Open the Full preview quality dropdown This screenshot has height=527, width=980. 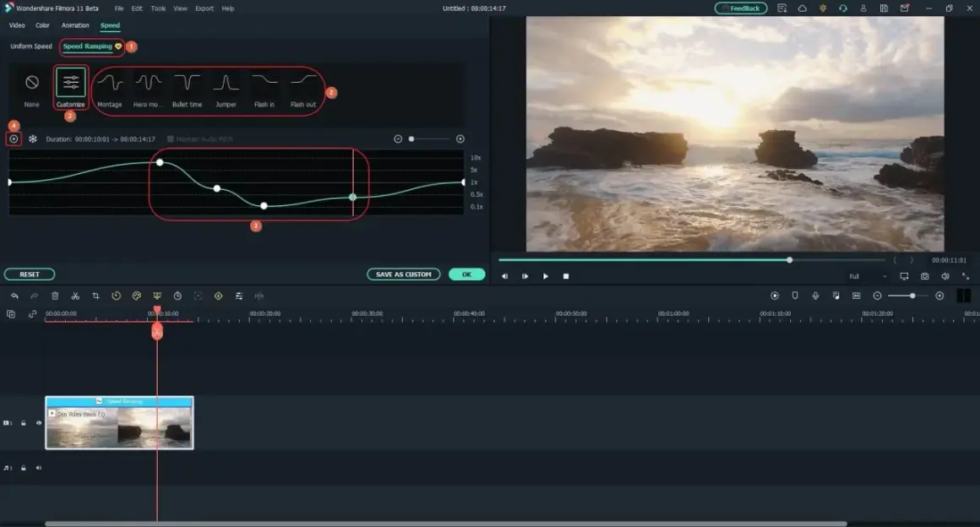[868, 276]
